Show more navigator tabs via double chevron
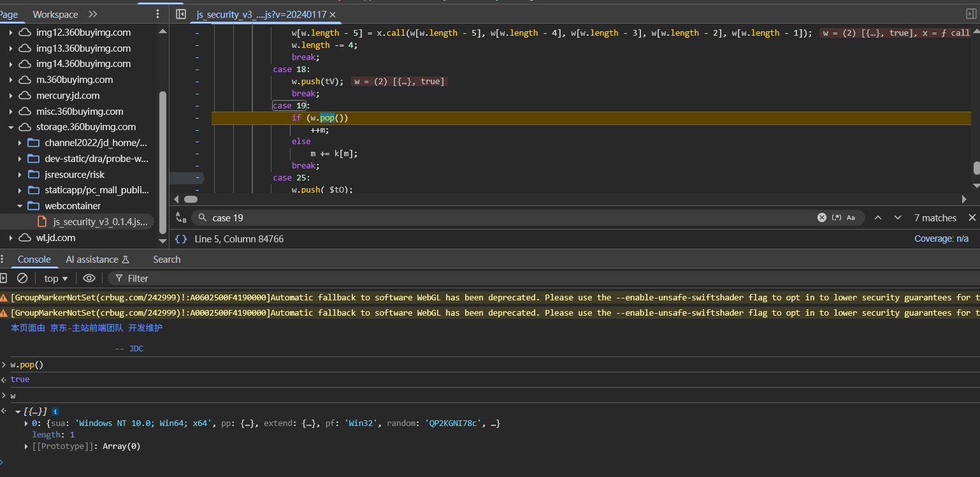The width and height of the screenshot is (980, 477). 93,14
